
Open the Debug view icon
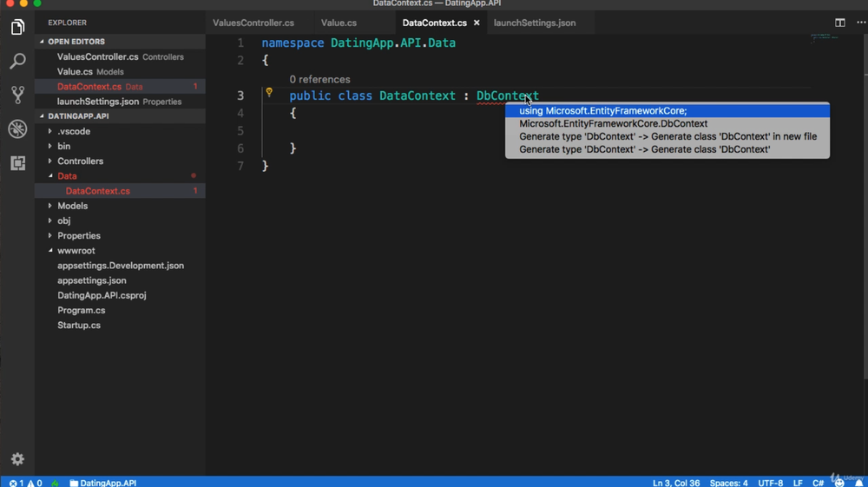tap(17, 129)
